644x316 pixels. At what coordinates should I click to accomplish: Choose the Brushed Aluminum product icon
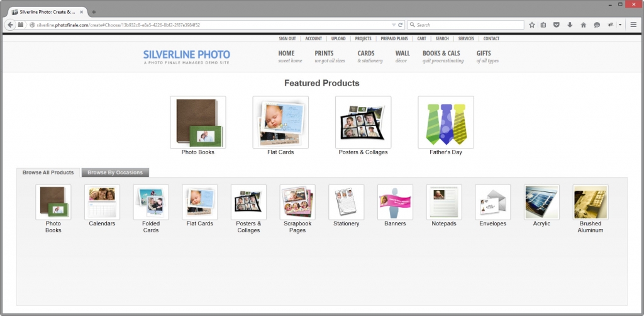[590, 201]
